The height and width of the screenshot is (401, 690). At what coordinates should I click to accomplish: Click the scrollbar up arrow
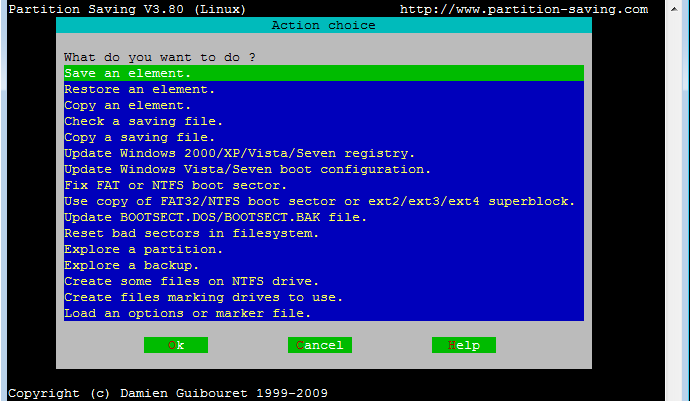[674, 8]
